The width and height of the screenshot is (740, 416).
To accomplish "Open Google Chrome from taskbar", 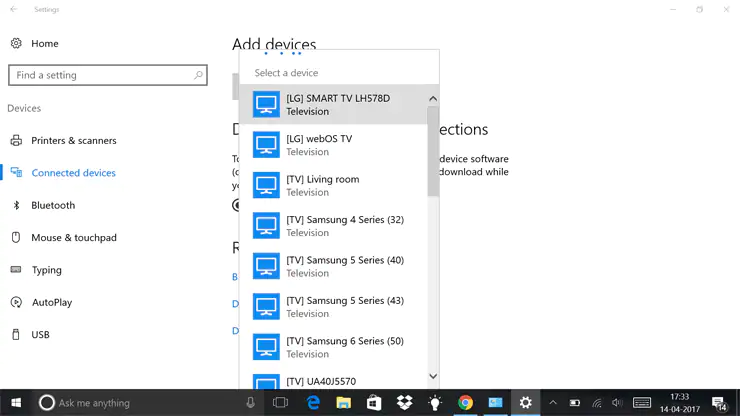I will point(465,403).
